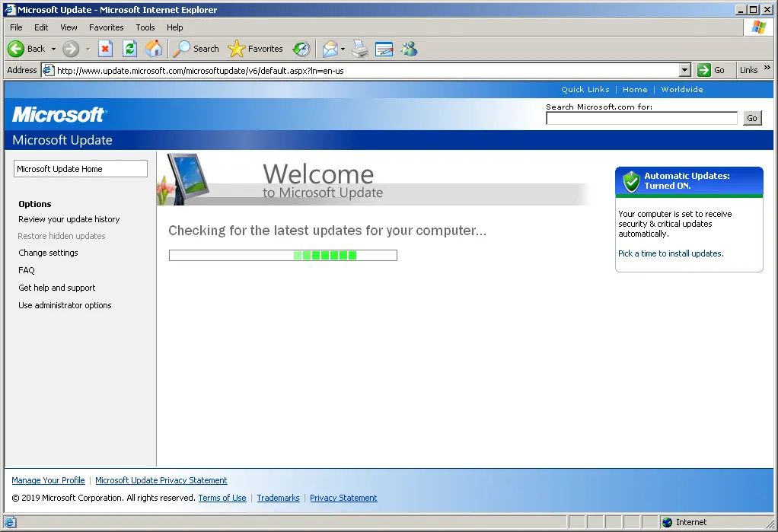The height and width of the screenshot is (532, 778).
Task: Click the Automatic Updates shield icon
Action: click(x=631, y=182)
